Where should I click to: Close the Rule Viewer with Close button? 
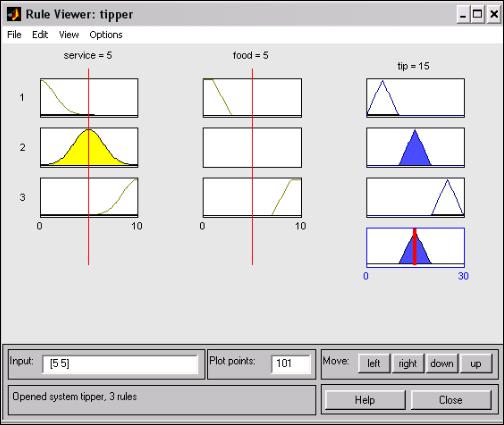click(x=451, y=400)
